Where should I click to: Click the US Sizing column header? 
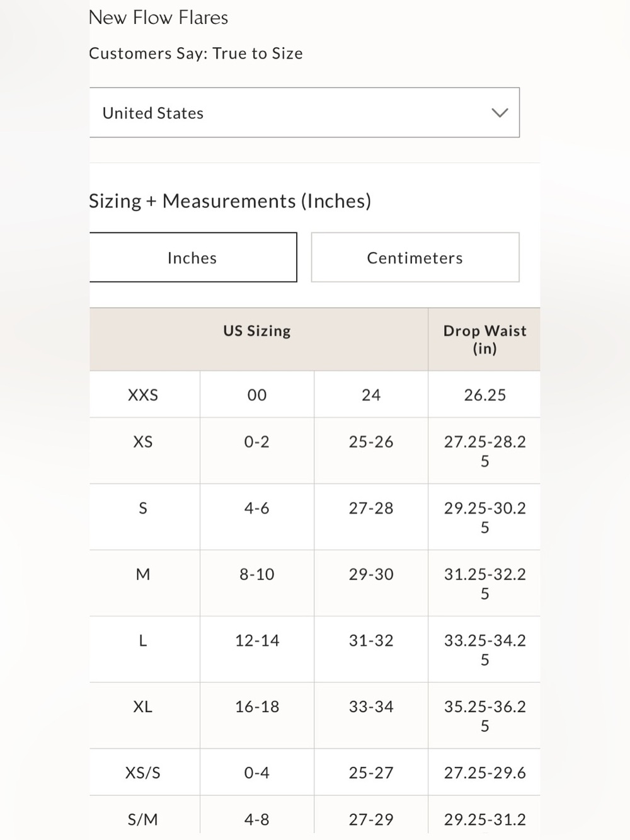point(257,331)
